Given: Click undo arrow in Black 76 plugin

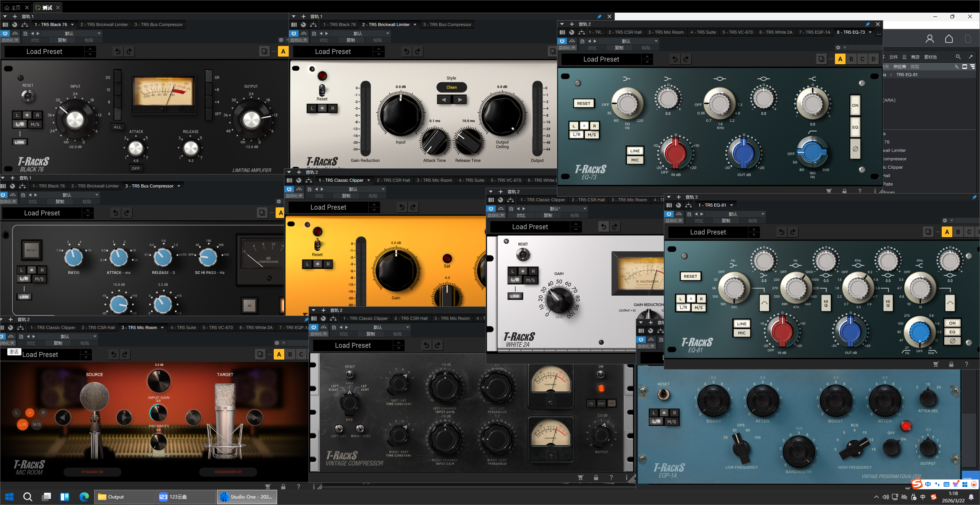Looking at the screenshot, I should pos(118,52).
